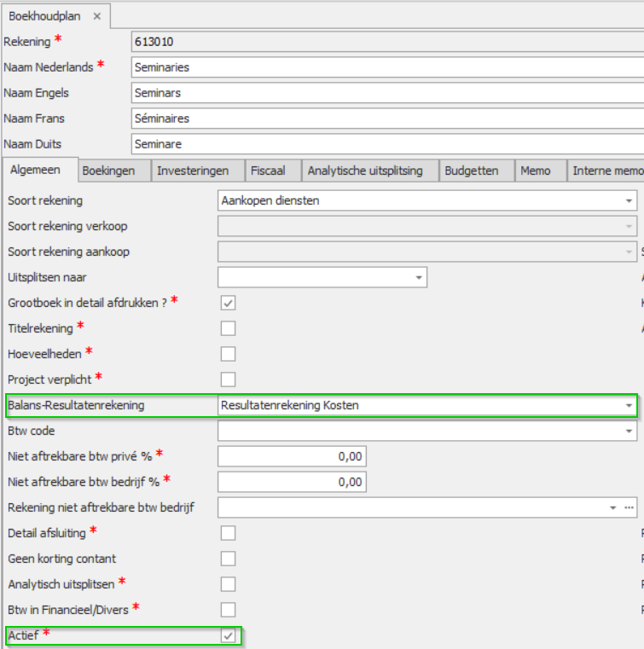Toggle the Titelrekening checkbox
644x649 pixels.
click(x=228, y=328)
